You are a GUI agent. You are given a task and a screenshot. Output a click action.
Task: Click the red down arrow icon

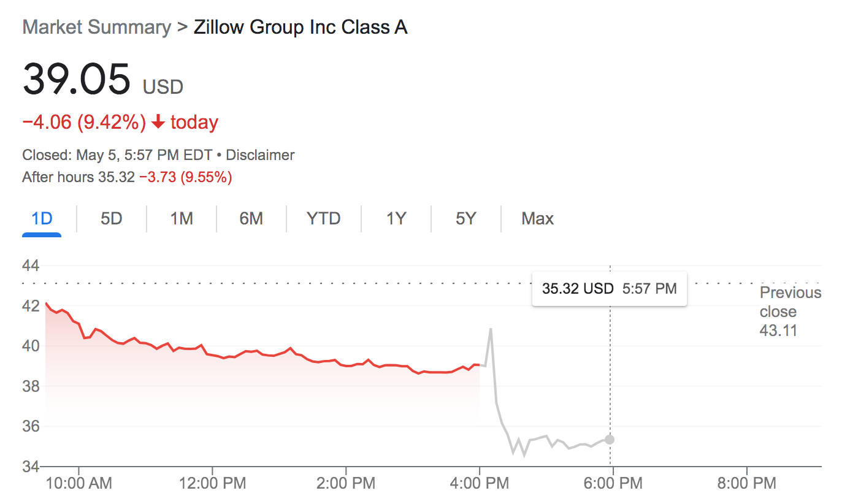click(x=158, y=123)
